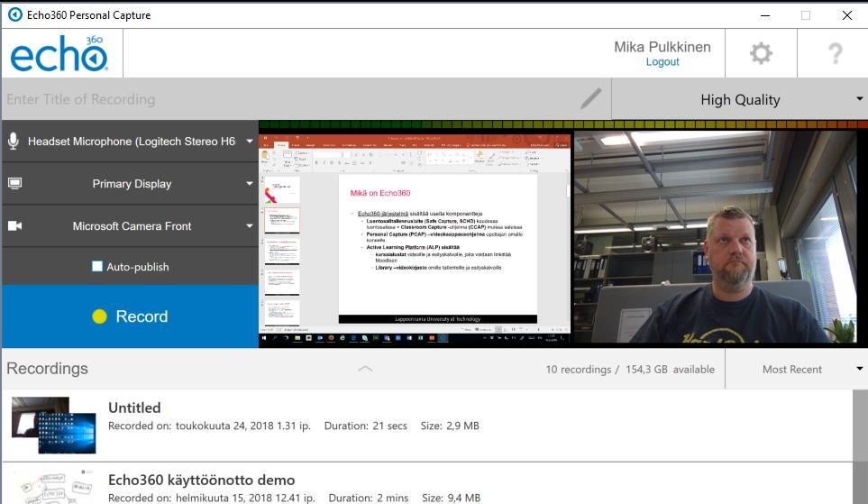
Task: Click the audio level meter bar
Action: pyautogui.click(x=563, y=124)
